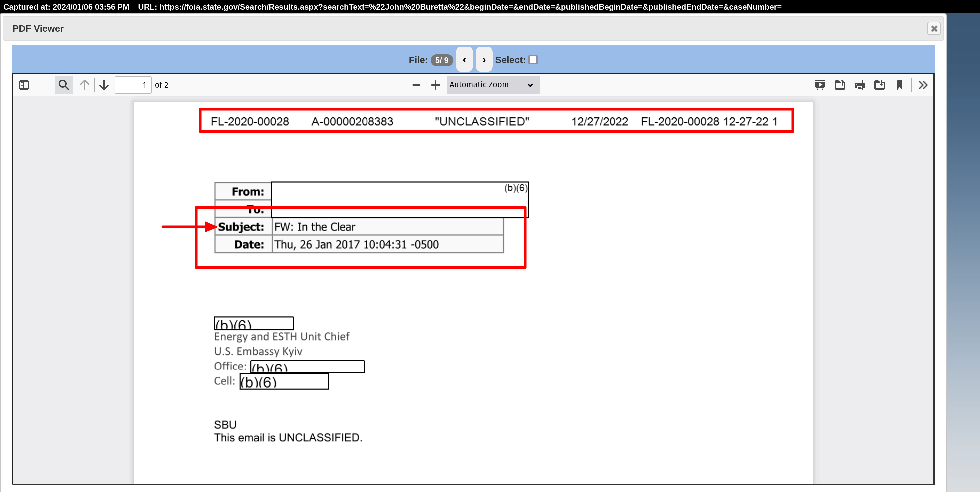This screenshot has height=492, width=980.
Task: Click document ID 'A-00000208383'
Action: coord(352,122)
